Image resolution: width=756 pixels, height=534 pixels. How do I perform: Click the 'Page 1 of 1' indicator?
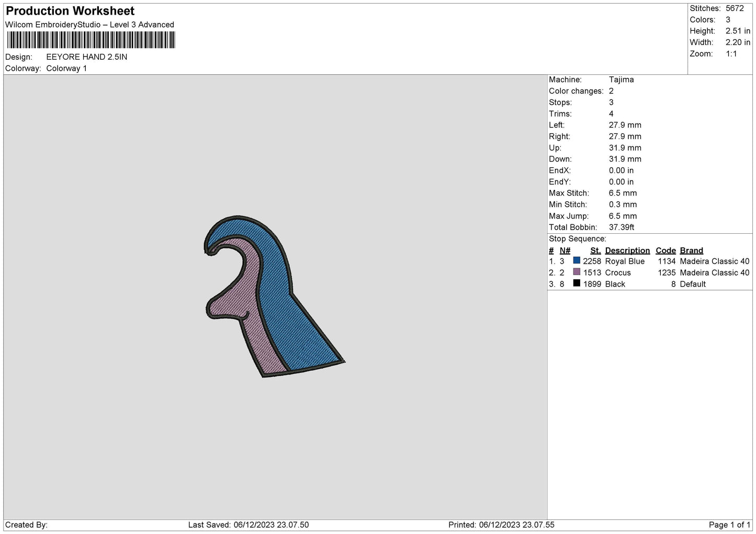point(730,525)
